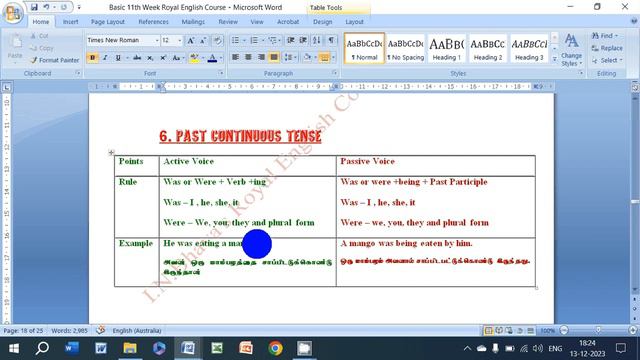This screenshot has width=640, height=360.
Task: Clear formatting from selection
Action: click(x=218, y=40)
